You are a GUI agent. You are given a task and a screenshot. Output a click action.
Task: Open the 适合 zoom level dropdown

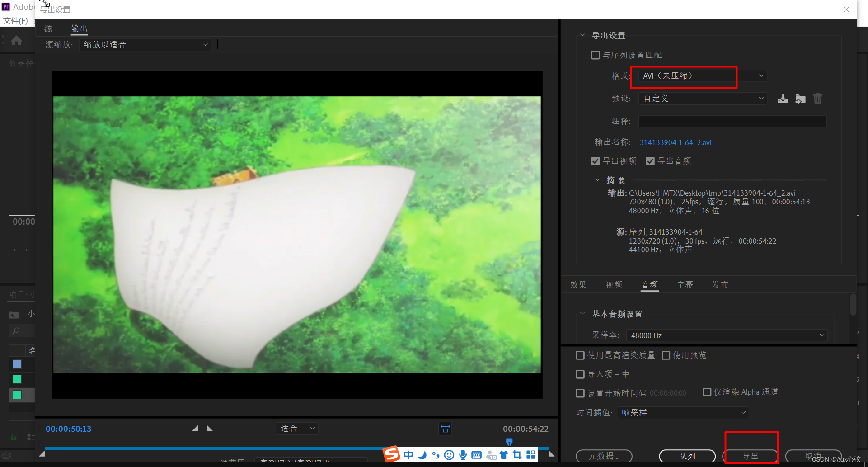297,429
